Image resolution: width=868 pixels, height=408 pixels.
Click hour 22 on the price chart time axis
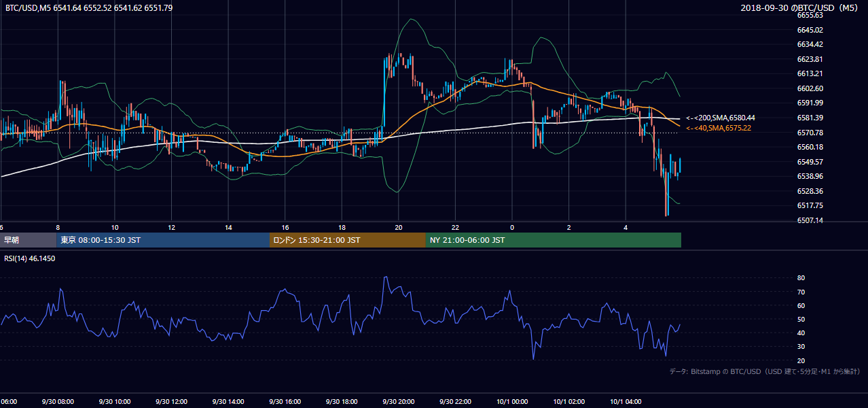[x=456, y=227]
